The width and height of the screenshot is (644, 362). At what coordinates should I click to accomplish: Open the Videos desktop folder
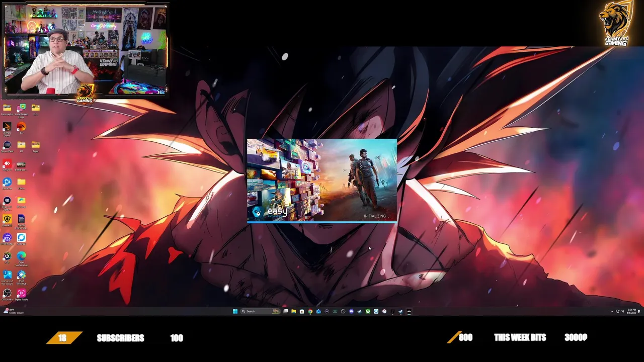coord(21,184)
